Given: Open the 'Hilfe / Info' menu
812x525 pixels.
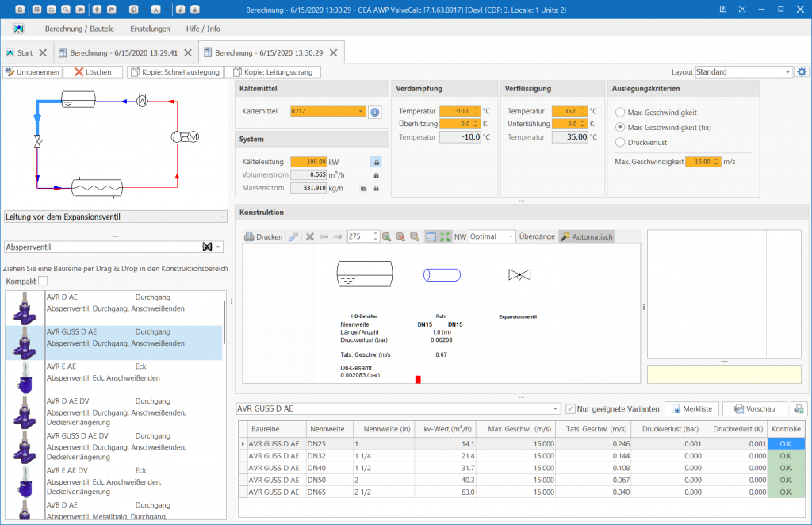Looking at the screenshot, I should tap(203, 29).
